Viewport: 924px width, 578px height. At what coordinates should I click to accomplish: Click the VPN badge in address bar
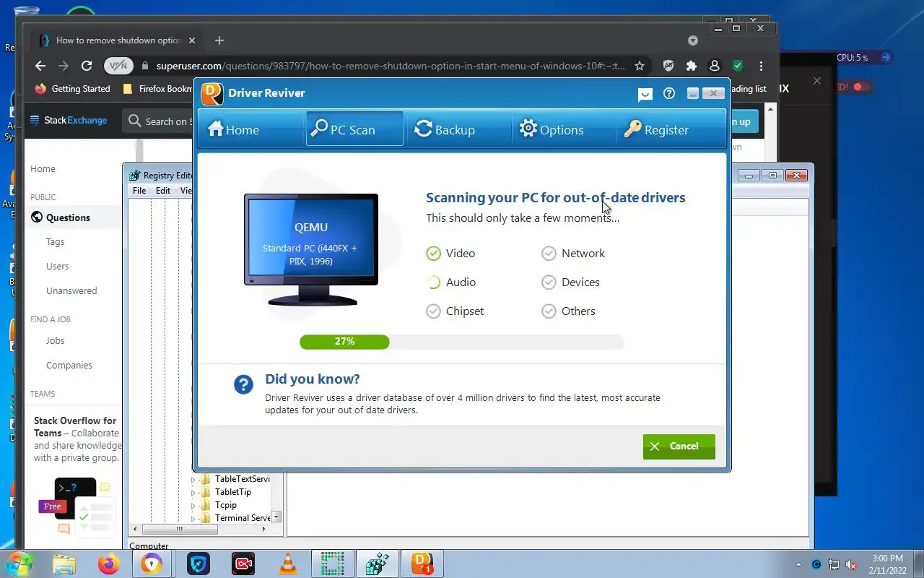pyautogui.click(x=118, y=66)
